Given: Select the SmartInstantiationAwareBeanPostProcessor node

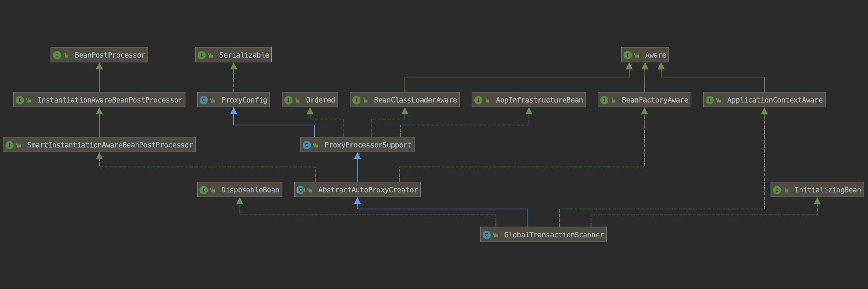Looking at the screenshot, I should [99, 145].
